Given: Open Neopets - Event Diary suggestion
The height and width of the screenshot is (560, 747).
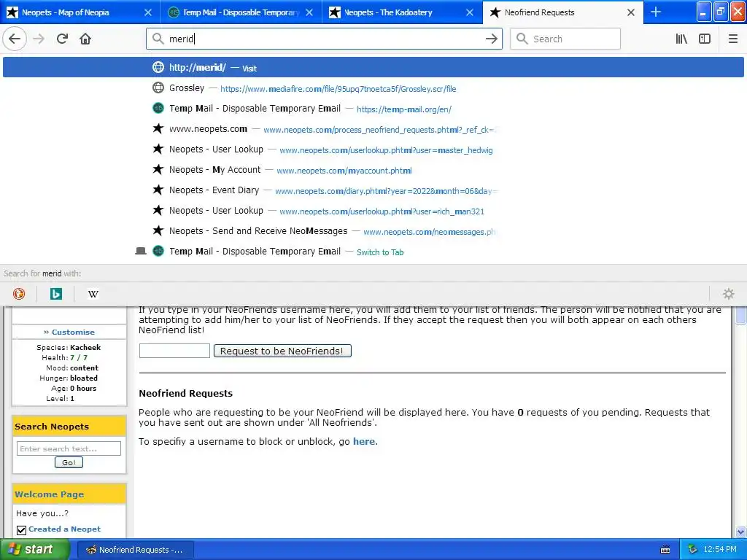Looking at the screenshot, I should [373, 190].
